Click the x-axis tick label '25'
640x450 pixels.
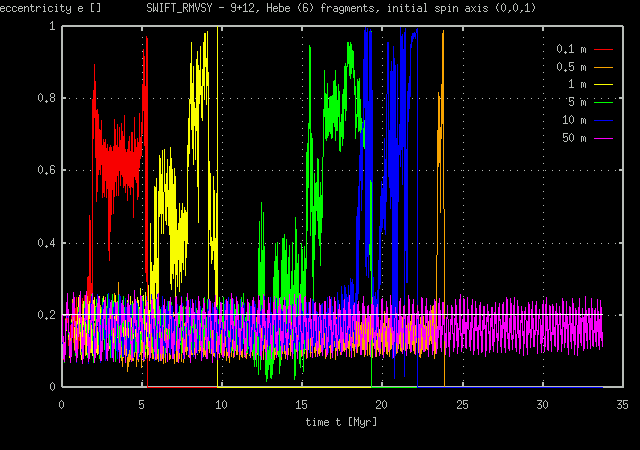point(462,405)
